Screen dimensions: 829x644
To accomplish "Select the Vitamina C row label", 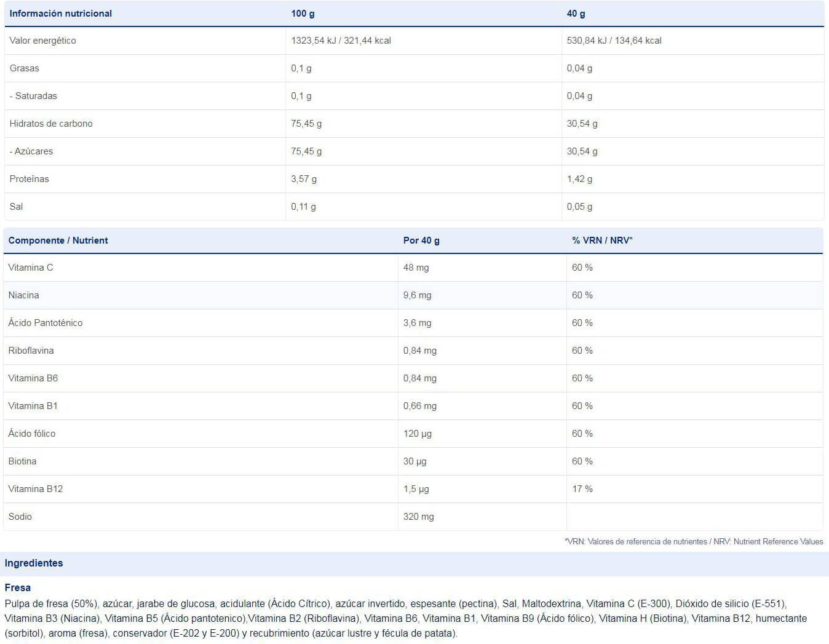I will pyautogui.click(x=31, y=268).
